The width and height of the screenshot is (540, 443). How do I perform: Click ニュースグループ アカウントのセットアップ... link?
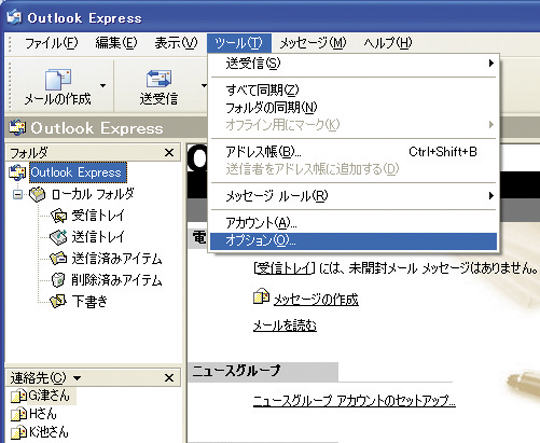(354, 401)
